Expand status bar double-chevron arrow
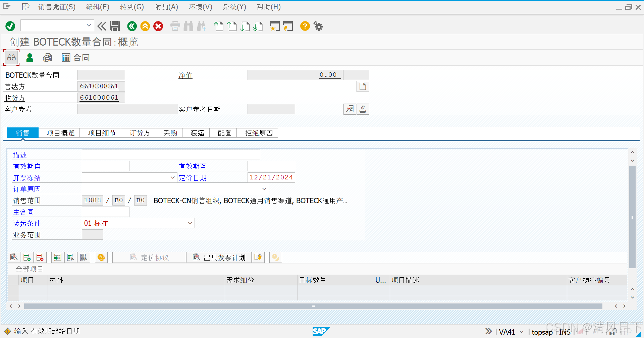The height and width of the screenshot is (338, 644). pyautogui.click(x=488, y=331)
